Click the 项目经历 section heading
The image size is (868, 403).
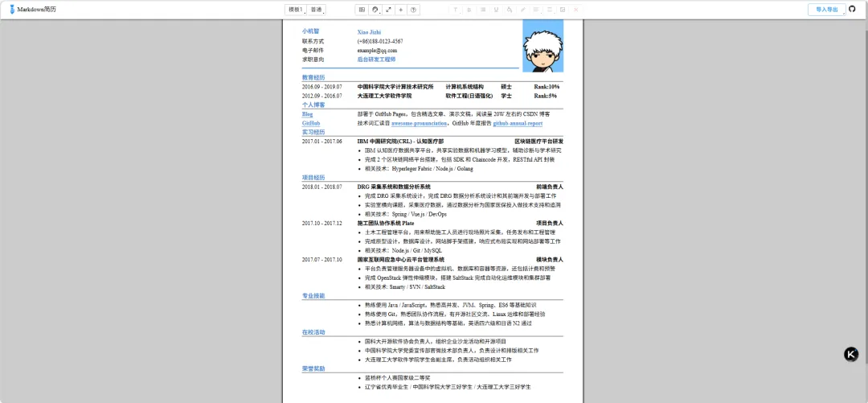point(313,178)
